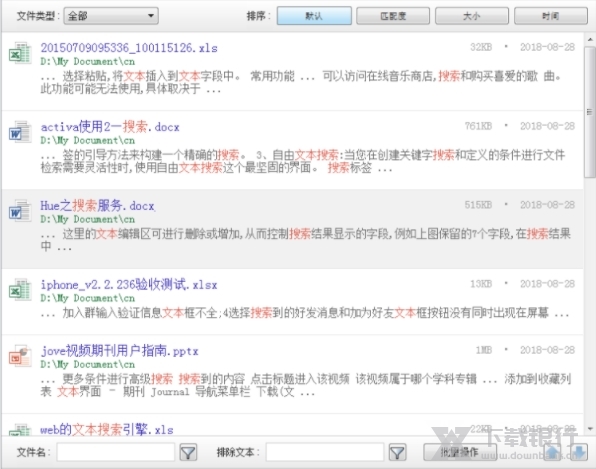Click Excel icon for 20150709095336_100115126.xls
Image resolution: width=596 pixels, height=469 pixels.
pyautogui.click(x=20, y=53)
